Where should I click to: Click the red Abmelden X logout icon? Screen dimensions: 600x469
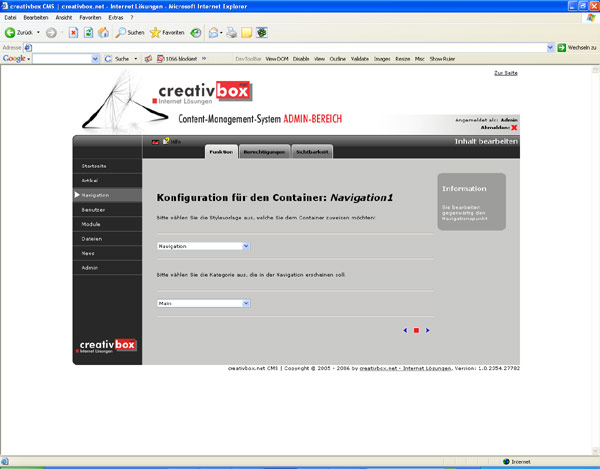[514, 127]
